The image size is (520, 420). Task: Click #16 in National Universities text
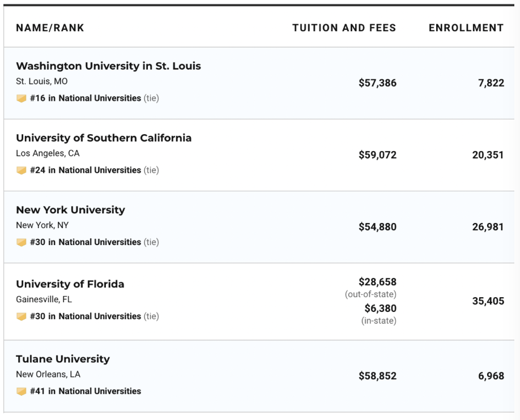click(86, 98)
